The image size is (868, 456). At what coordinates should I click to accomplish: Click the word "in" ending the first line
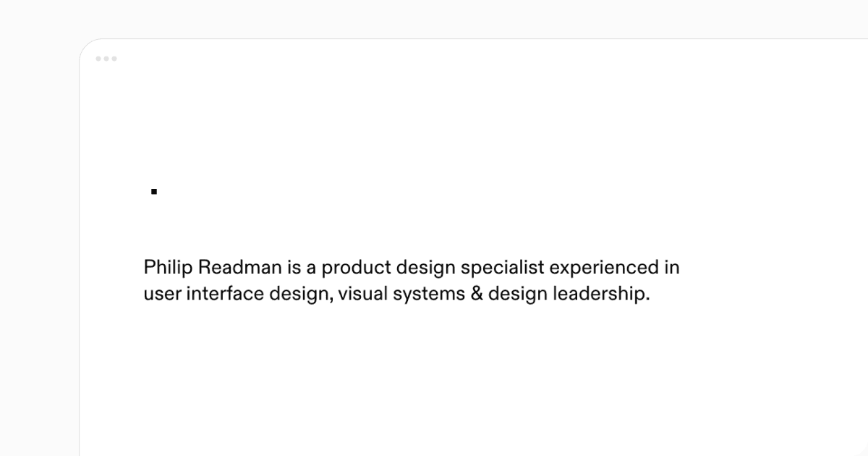click(x=672, y=267)
